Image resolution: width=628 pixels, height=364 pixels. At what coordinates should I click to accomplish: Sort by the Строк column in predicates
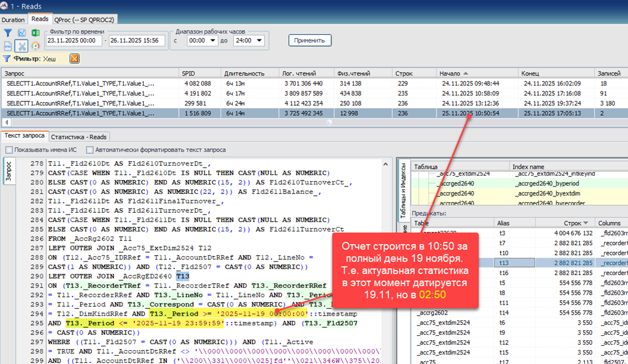pyautogui.click(x=570, y=223)
